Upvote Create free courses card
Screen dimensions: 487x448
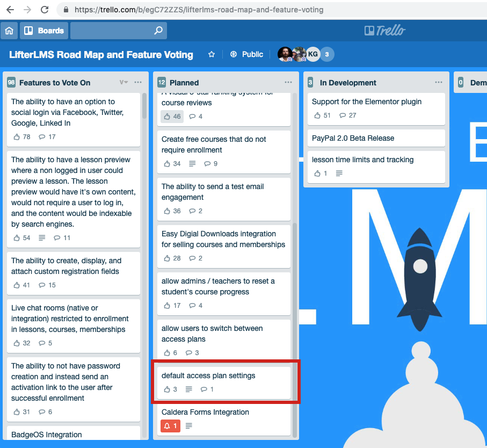172,164
